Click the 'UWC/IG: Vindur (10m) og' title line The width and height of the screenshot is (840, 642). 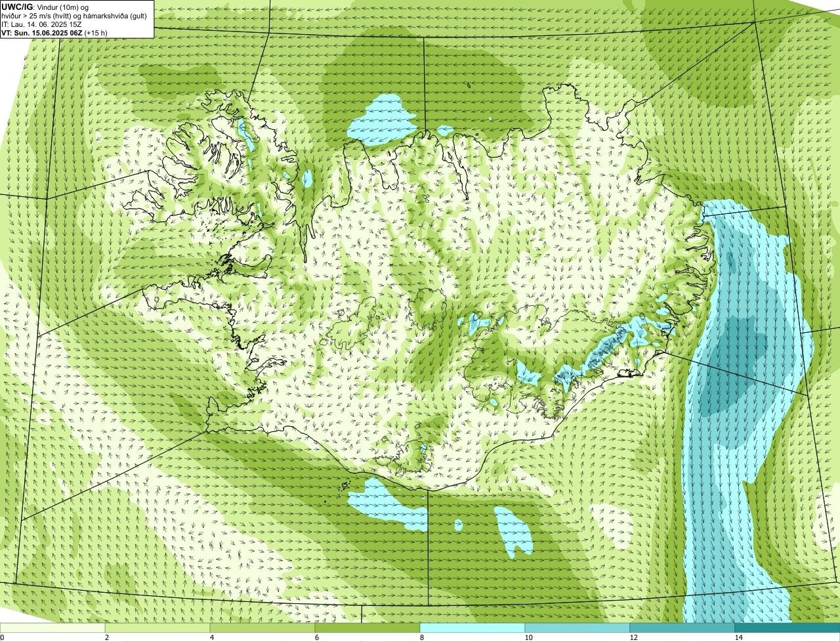click(45, 7)
